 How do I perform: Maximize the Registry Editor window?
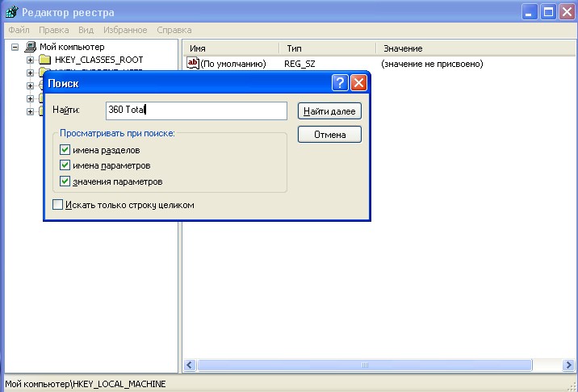coord(548,12)
